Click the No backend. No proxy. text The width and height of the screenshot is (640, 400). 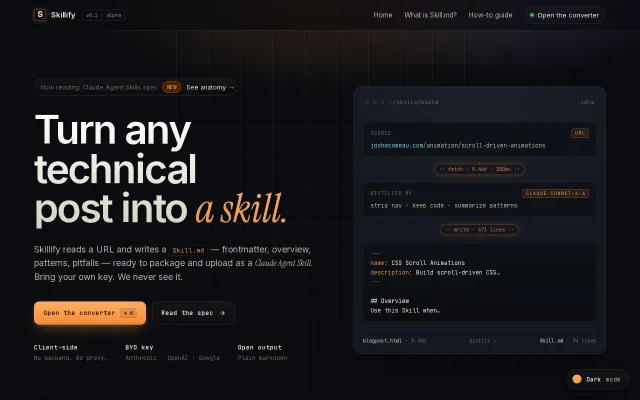(x=70, y=358)
